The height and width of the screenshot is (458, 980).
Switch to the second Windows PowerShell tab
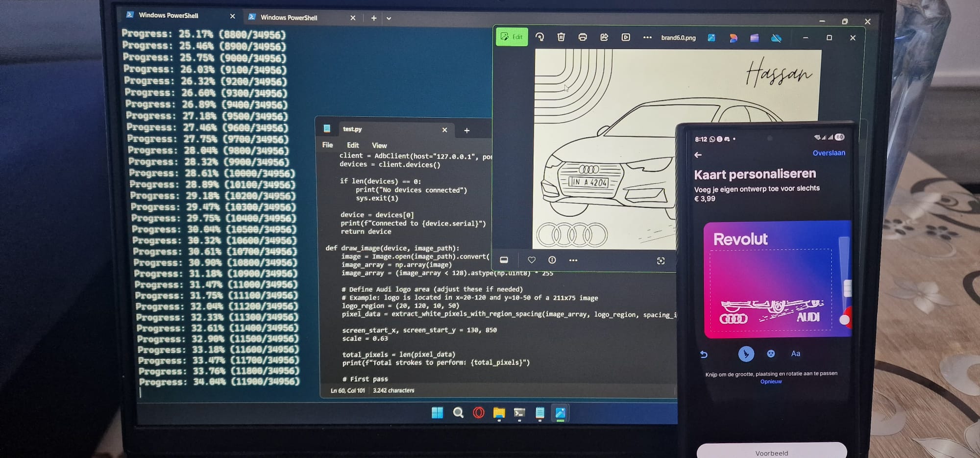[289, 18]
